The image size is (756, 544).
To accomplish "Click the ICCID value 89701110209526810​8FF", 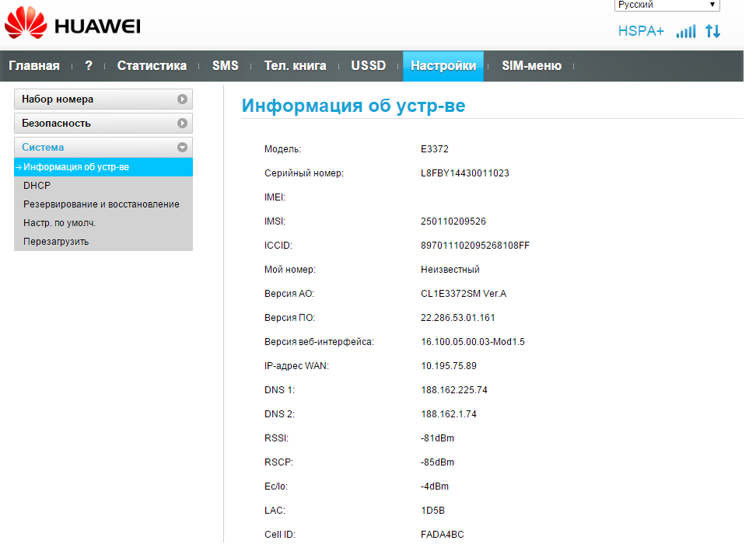I will tap(475, 246).
